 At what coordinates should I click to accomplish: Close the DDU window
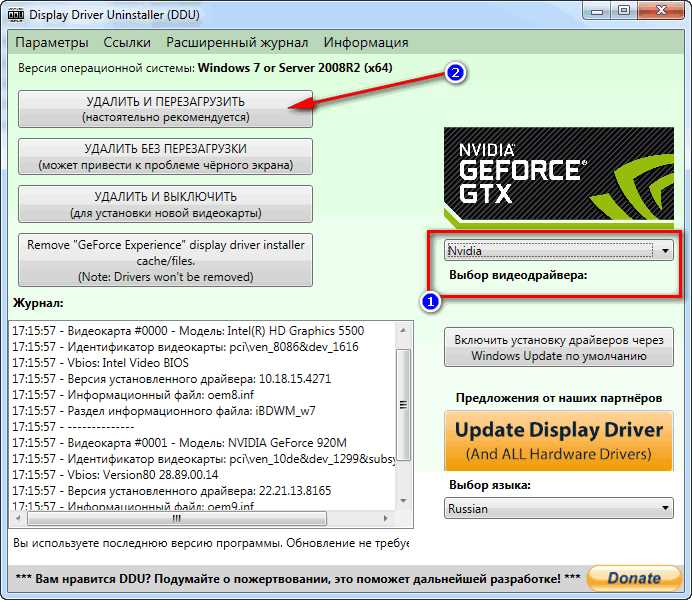point(661,11)
